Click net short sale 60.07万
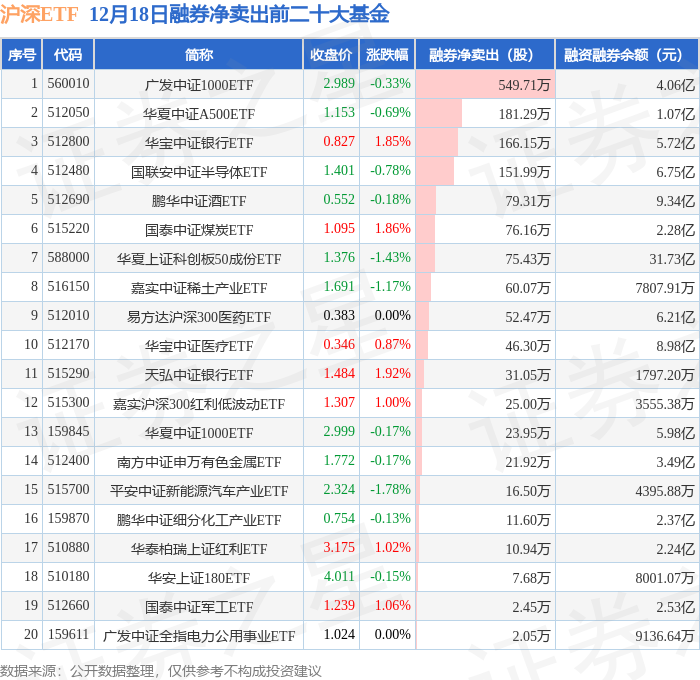Image resolution: width=700 pixels, height=680 pixels. click(528, 288)
